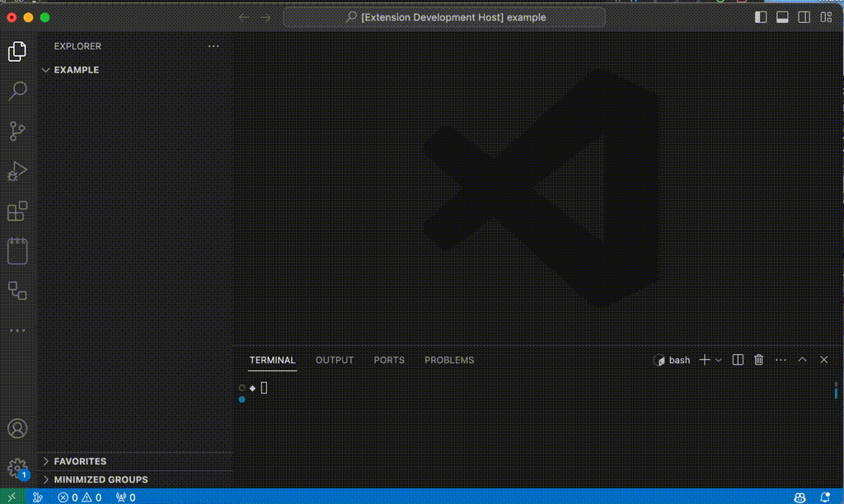The height and width of the screenshot is (504, 844).
Task: Collapse the EXAMPLE folder section
Action: (77, 70)
